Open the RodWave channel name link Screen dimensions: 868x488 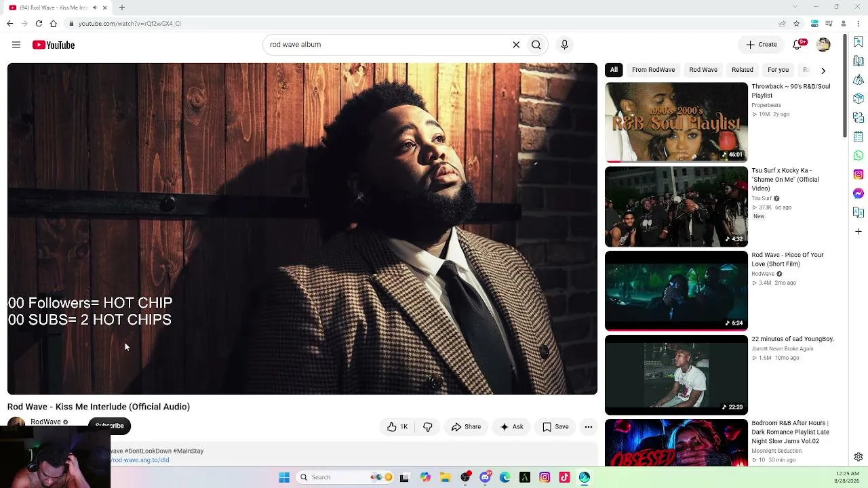[45, 422]
